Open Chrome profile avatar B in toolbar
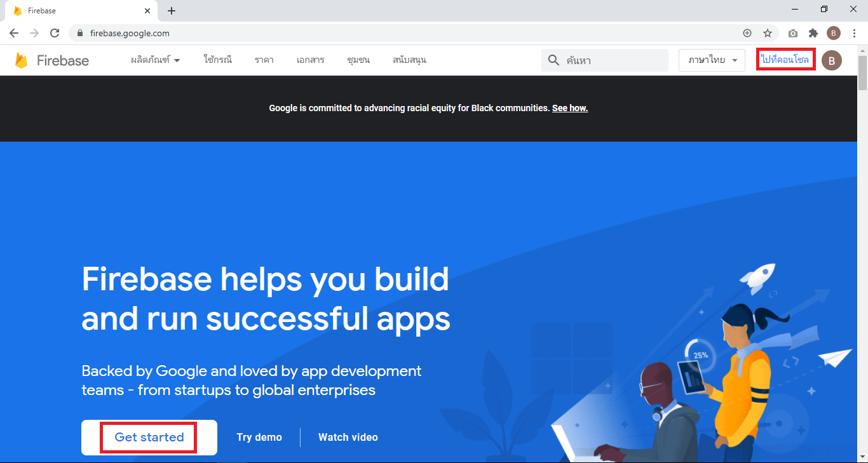The image size is (868, 463). [834, 33]
